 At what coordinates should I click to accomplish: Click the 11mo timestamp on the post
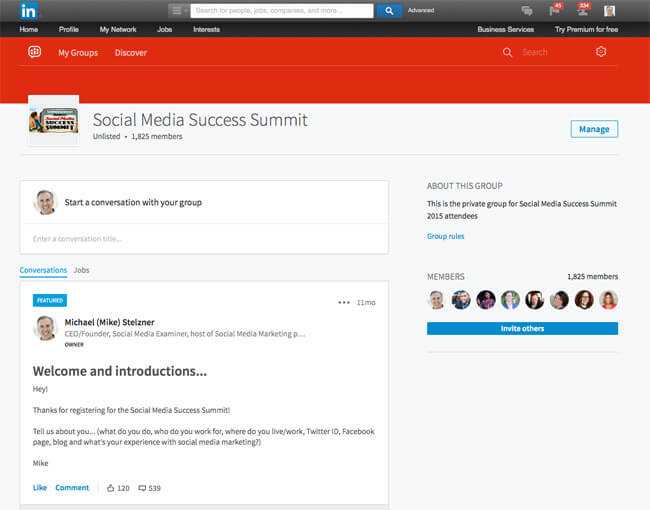(x=366, y=303)
